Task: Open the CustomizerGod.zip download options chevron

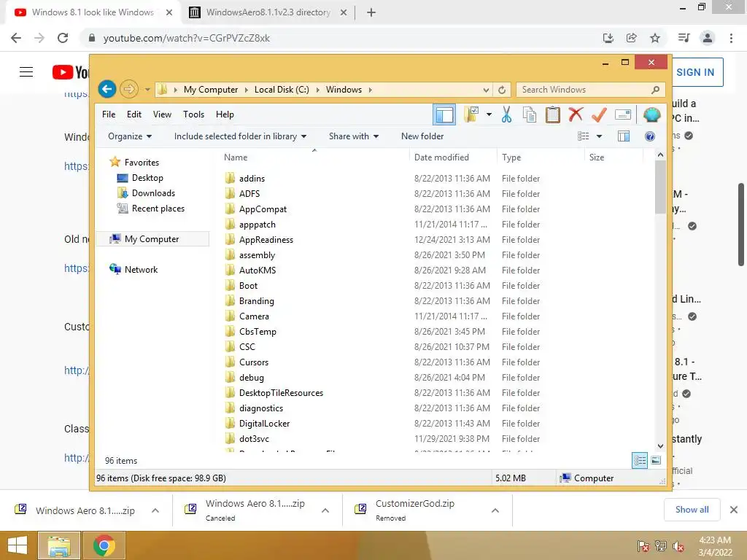Action: [x=495, y=510]
